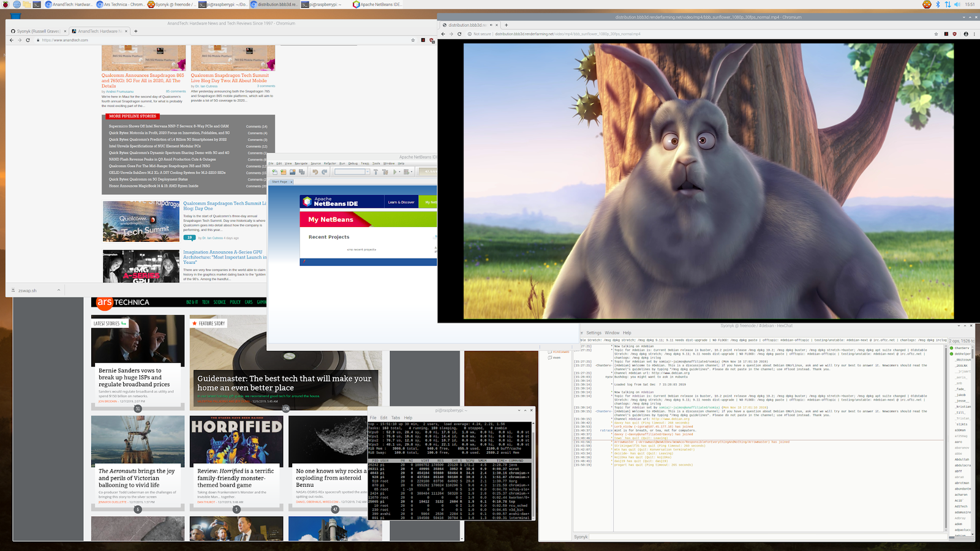Screen dimensions: 980x551
Task: Switch to the Syonyk (Russell Graves) tab
Action: pyautogui.click(x=37, y=31)
